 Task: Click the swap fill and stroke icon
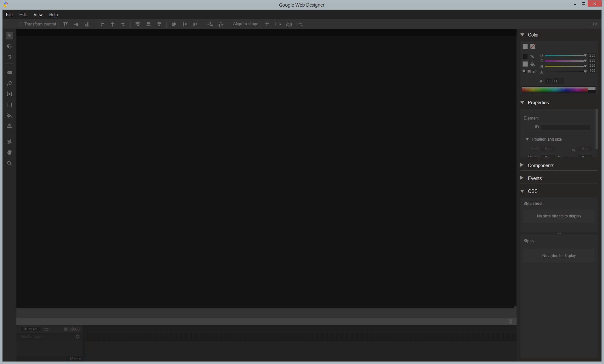click(534, 72)
